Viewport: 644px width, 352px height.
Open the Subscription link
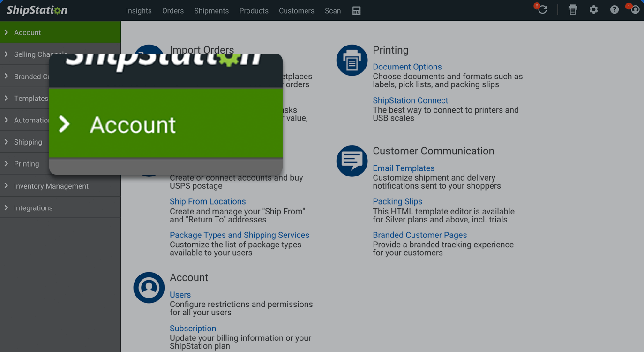pos(193,329)
